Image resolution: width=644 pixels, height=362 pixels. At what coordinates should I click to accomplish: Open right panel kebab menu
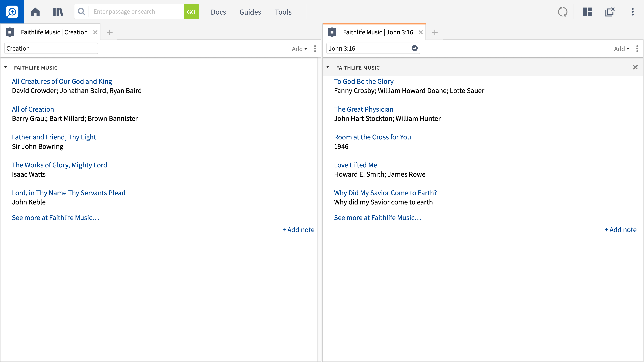(637, 48)
